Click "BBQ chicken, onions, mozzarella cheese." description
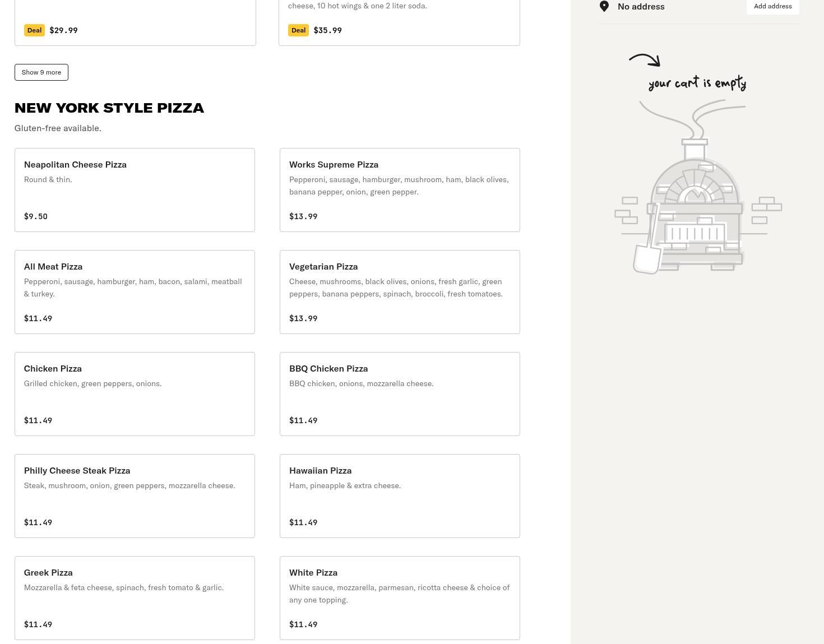 361,383
